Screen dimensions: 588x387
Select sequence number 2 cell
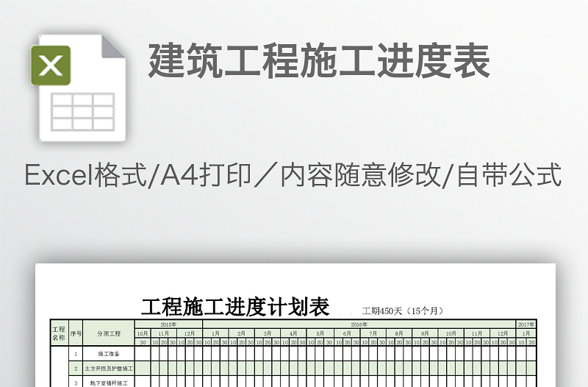(76, 368)
